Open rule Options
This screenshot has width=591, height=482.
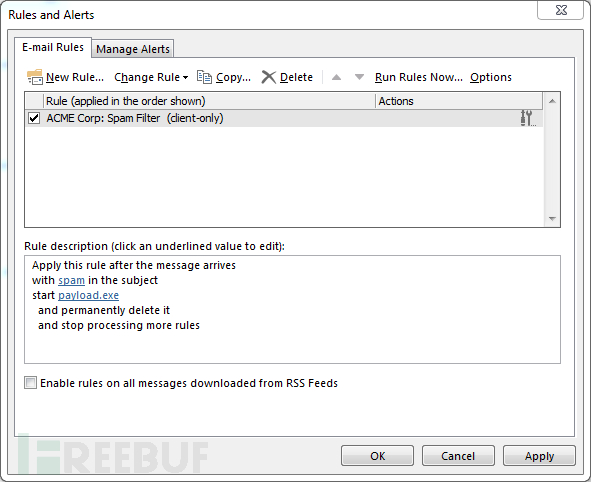point(491,77)
